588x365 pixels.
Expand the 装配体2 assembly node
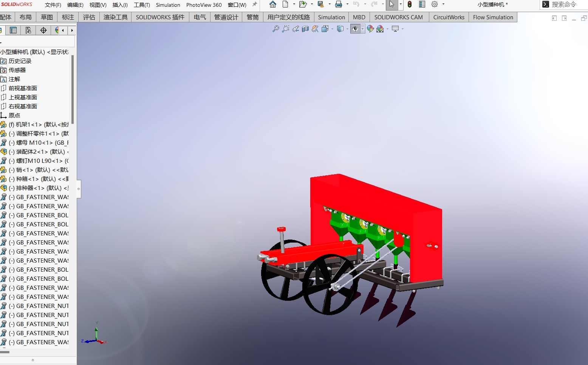point(4,152)
